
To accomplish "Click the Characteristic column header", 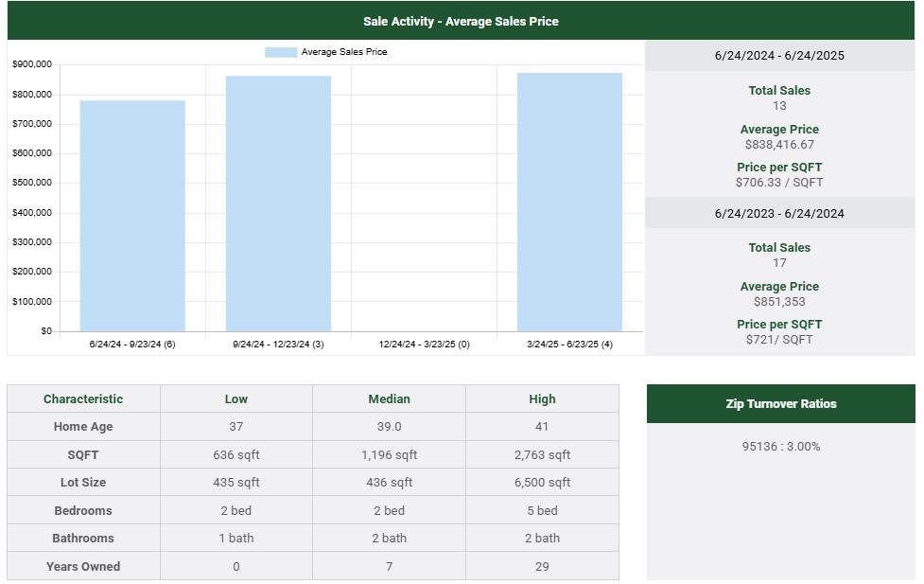I will pos(83,398).
